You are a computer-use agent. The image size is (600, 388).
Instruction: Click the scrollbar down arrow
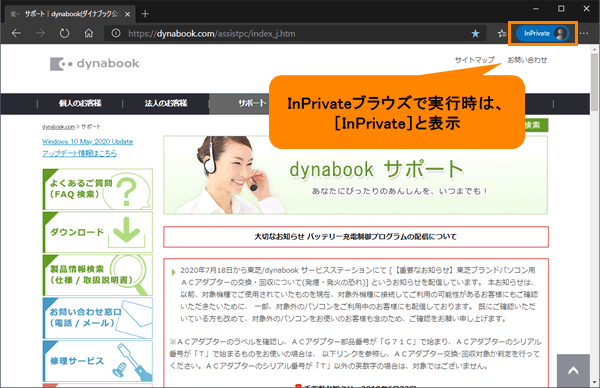(594, 383)
